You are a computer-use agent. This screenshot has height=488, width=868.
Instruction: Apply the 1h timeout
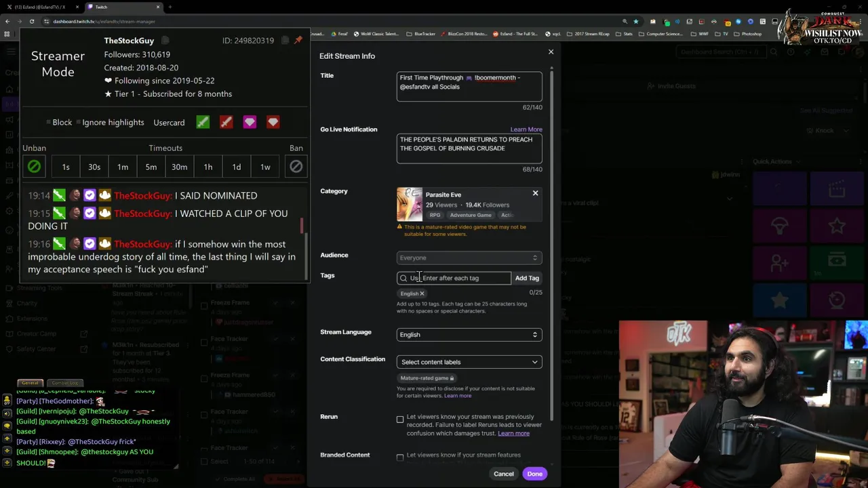[208, 167]
